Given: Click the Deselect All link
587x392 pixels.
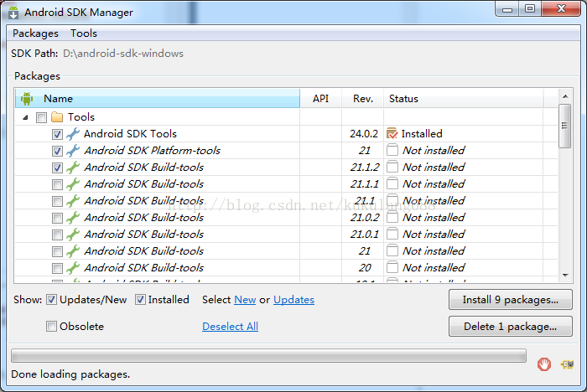Looking at the screenshot, I should tap(231, 326).
